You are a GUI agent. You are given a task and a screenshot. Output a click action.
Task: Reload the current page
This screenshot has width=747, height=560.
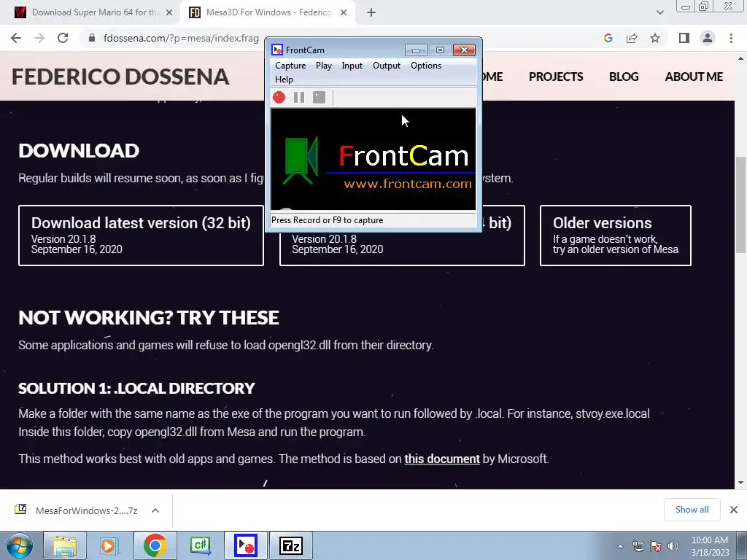click(x=63, y=38)
